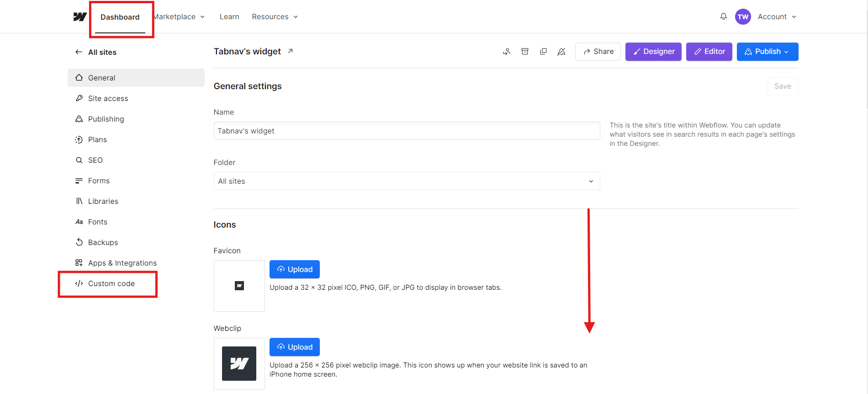Switch to the Dashboard tab

point(120,17)
